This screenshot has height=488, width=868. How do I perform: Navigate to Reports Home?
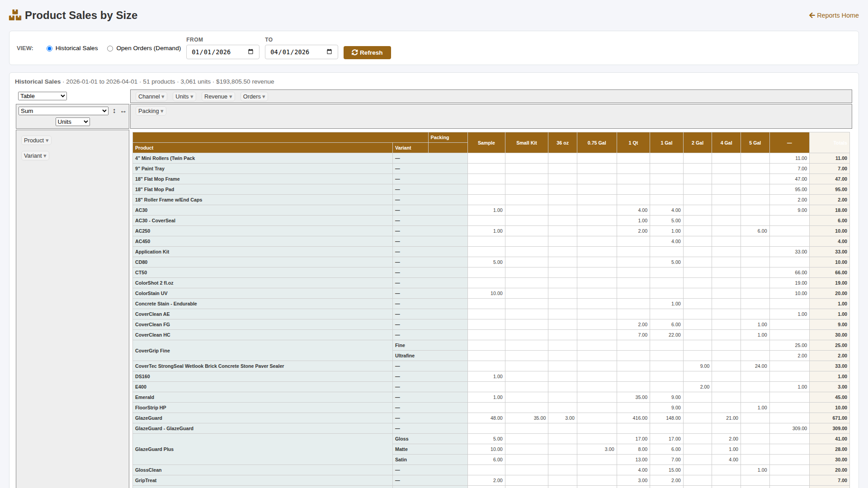tap(837, 15)
